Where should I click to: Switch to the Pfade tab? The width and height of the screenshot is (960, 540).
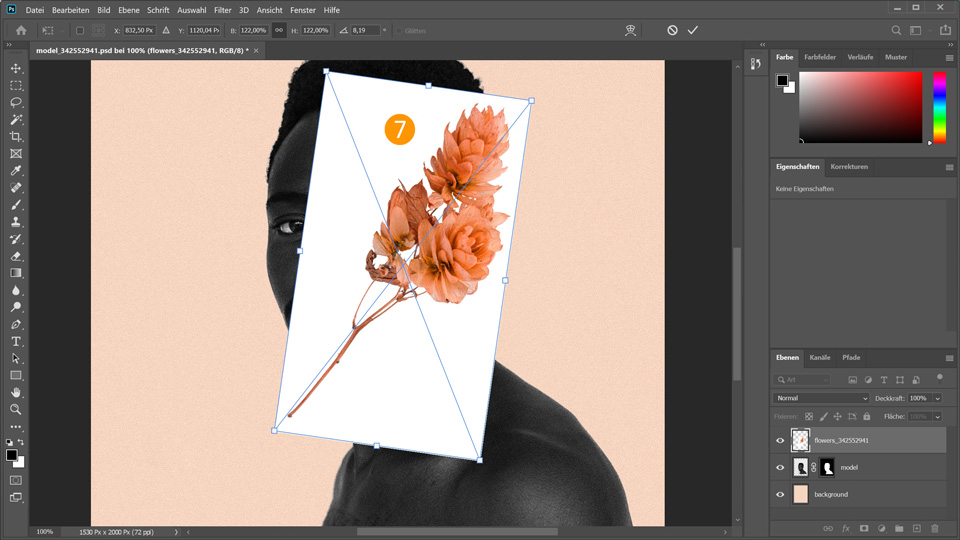point(851,358)
